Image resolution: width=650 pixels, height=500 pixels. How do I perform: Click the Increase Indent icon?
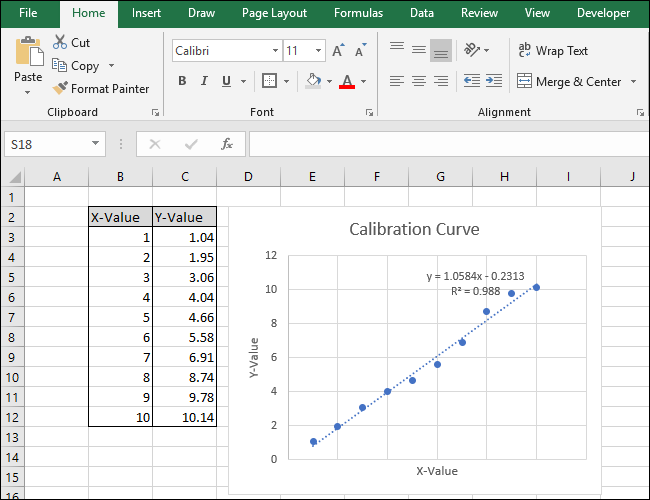494,81
